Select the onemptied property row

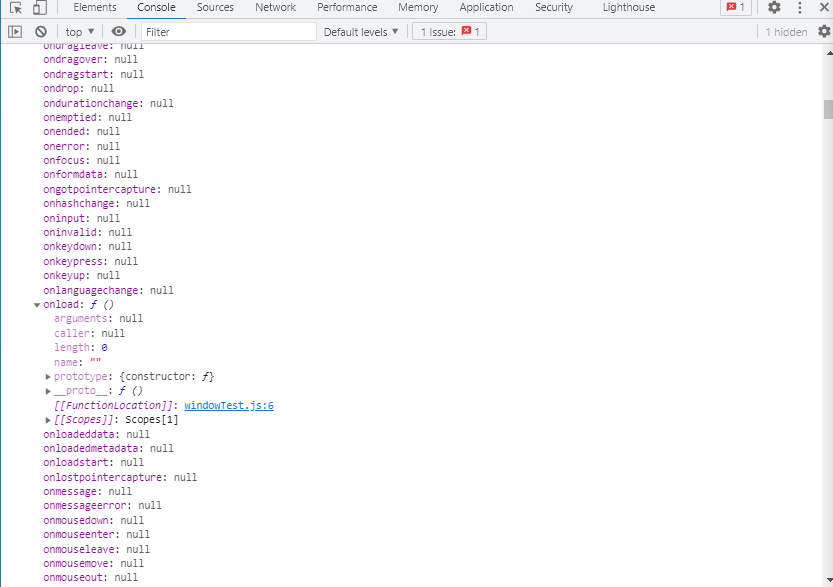coord(88,117)
